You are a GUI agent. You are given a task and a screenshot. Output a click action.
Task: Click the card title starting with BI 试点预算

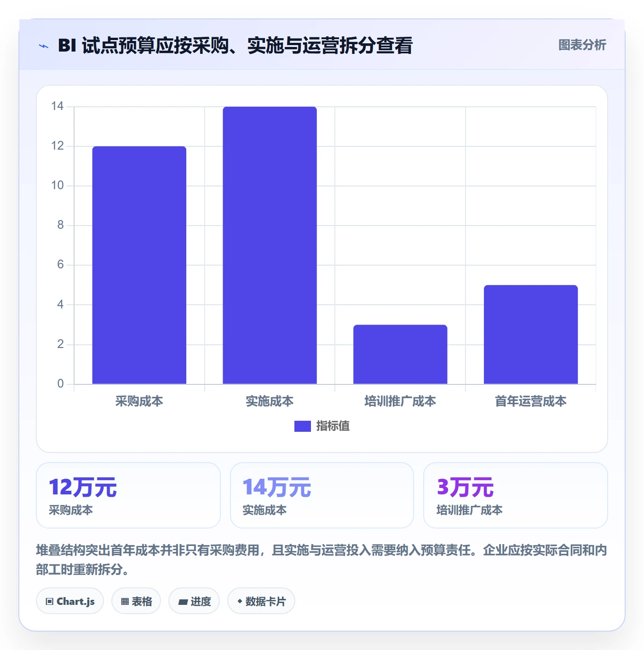(x=235, y=46)
